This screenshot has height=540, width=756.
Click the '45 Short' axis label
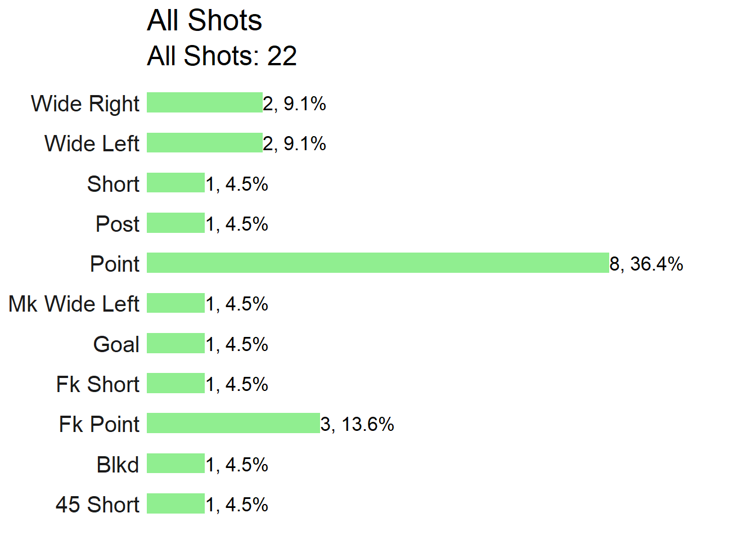point(97,505)
